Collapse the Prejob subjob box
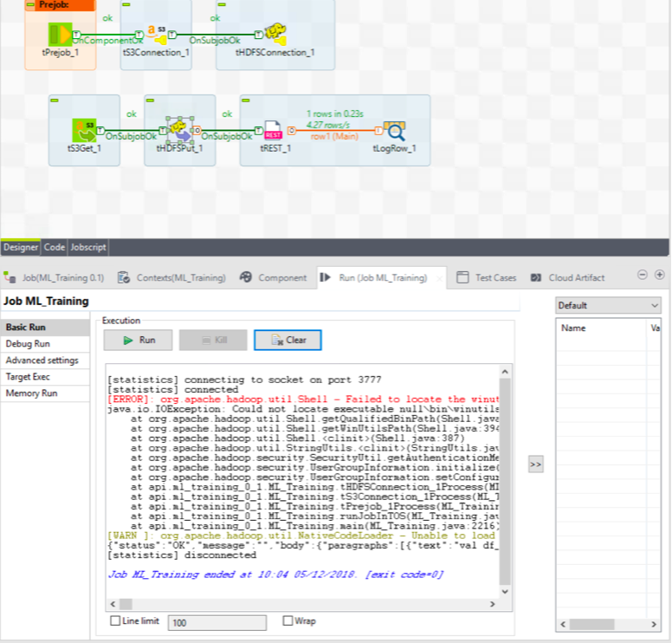Screen dimensions: 672x643 pyautogui.click(x=30, y=4)
